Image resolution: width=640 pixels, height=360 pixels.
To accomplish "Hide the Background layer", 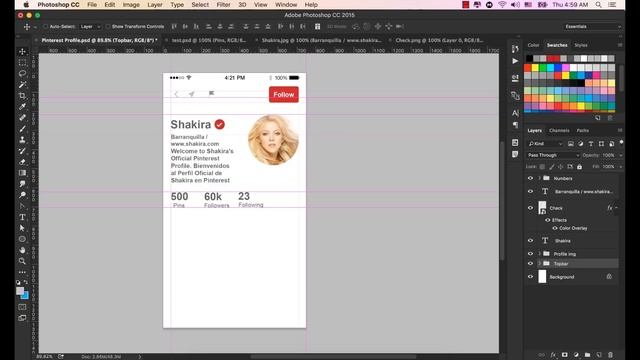I will coord(530,277).
